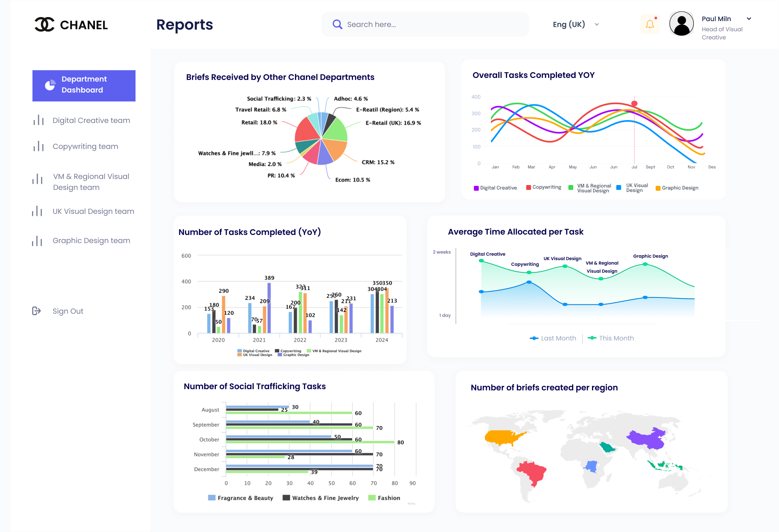Screen dimensions: 779x532
Task: Toggle Fashion legend in Social Trafficking chart
Action: pos(384,498)
